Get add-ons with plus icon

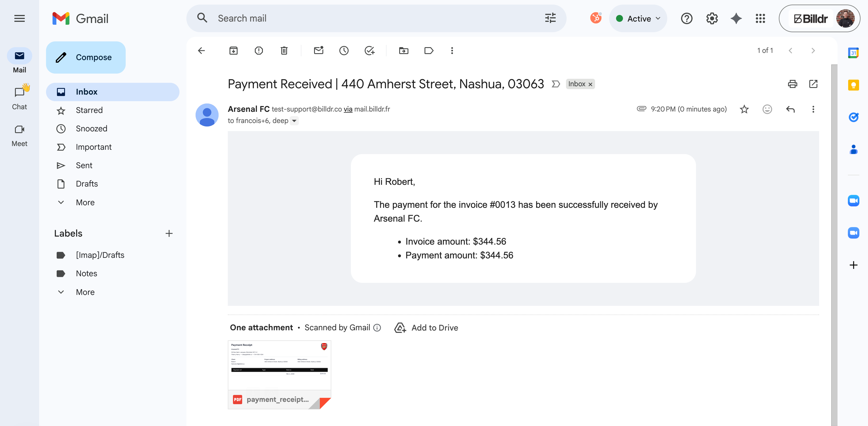coord(853,265)
